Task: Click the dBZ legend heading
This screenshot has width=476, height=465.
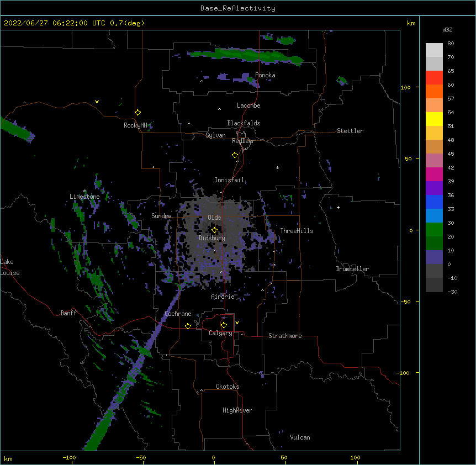Action: click(x=447, y=29)
